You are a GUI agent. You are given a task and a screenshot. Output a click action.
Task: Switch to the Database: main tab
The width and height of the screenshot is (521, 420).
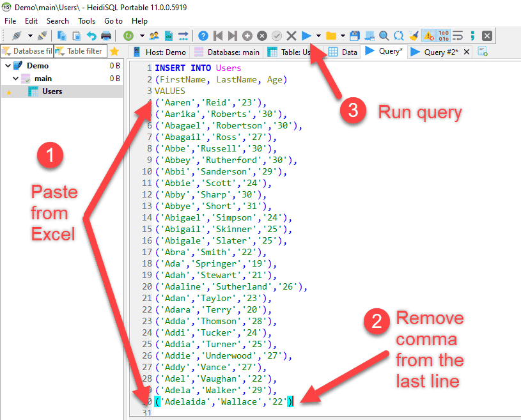pyautogui.click(x=227, y=52)
